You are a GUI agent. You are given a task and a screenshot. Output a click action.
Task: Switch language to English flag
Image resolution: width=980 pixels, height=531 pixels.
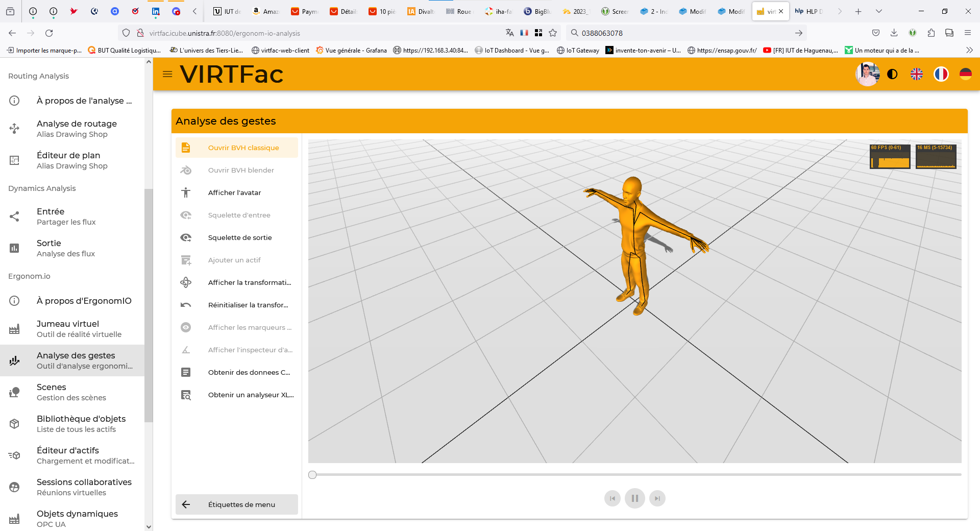(917, 74)
